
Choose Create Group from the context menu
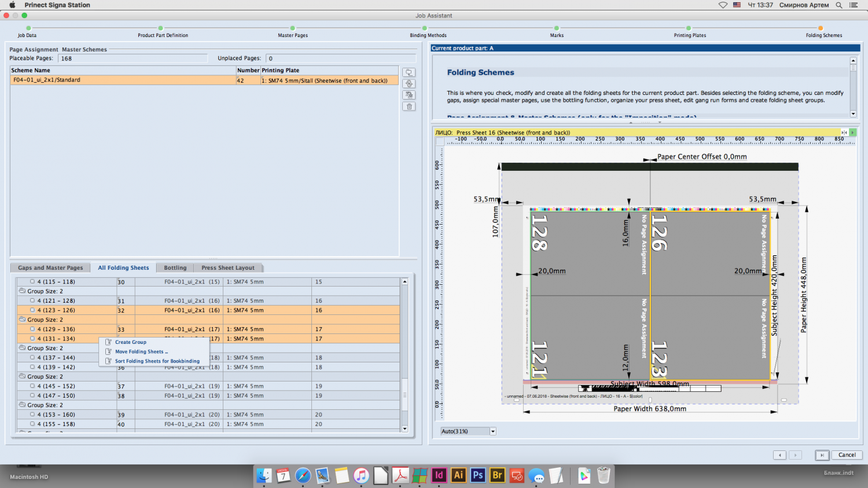[131, 342]
